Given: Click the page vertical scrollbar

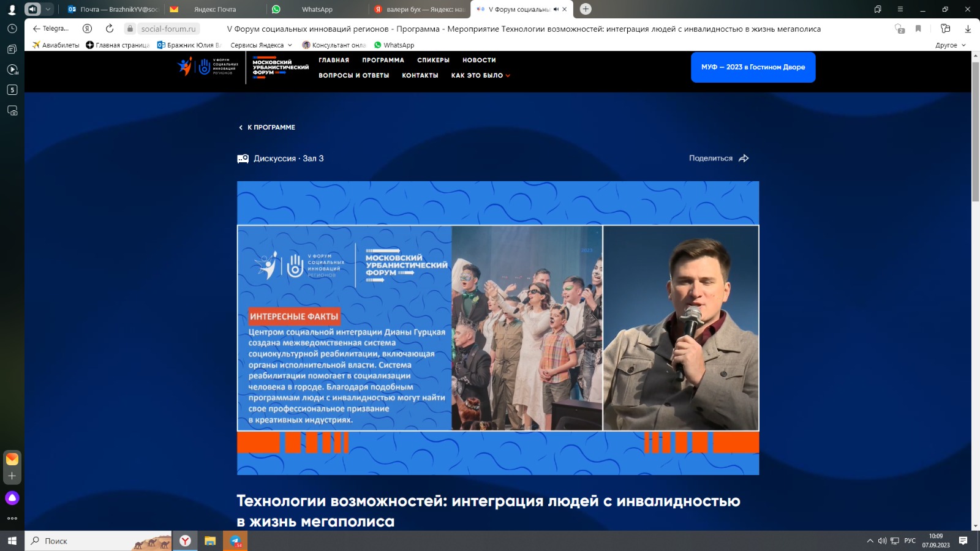Looking at the screenshot, I should point(975,132).
